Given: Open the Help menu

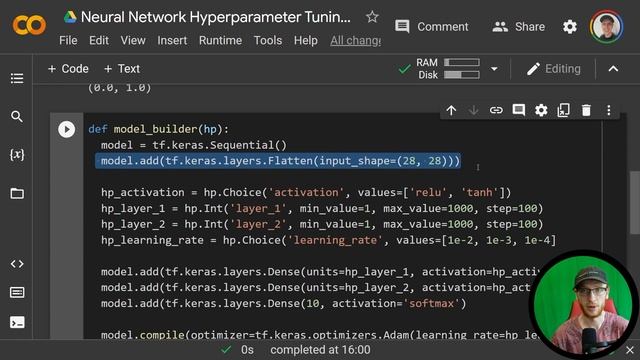Looking at the screenshot, I should coord(306,40).
